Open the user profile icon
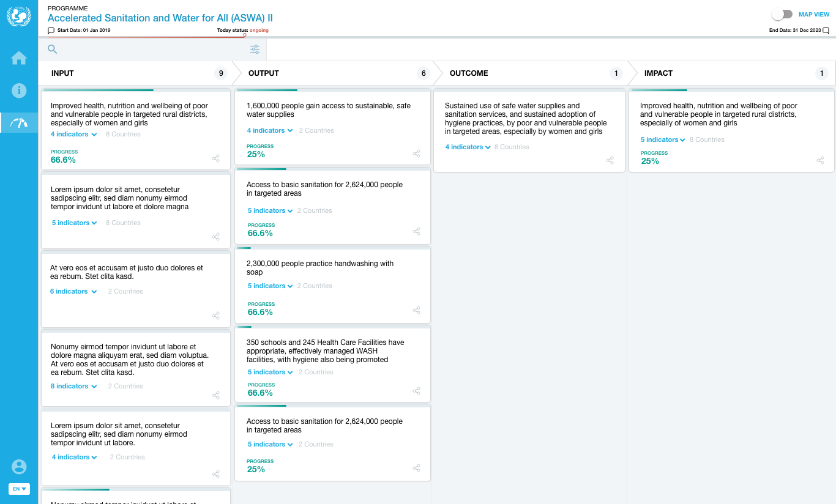Screen dimensions: 836x504 (19, 467)
